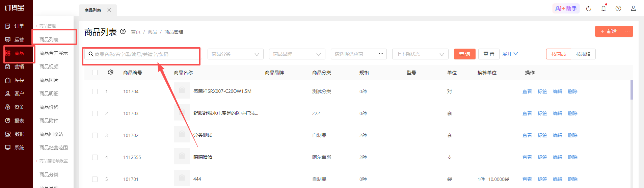Open 商品经营范围 submenu item

tap(54, 147)
